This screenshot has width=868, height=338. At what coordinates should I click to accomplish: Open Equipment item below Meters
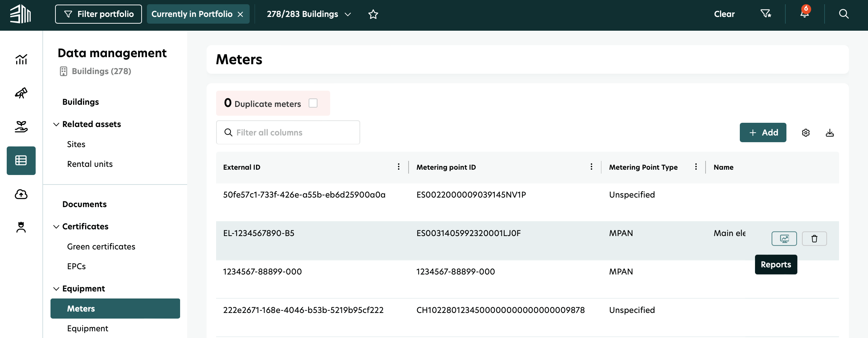88,328
